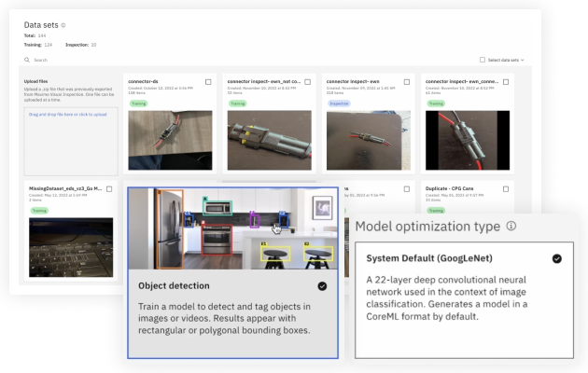
Task: Click the checkmark icon on System Default (GoogLeNet)
Action: (557, 259)
